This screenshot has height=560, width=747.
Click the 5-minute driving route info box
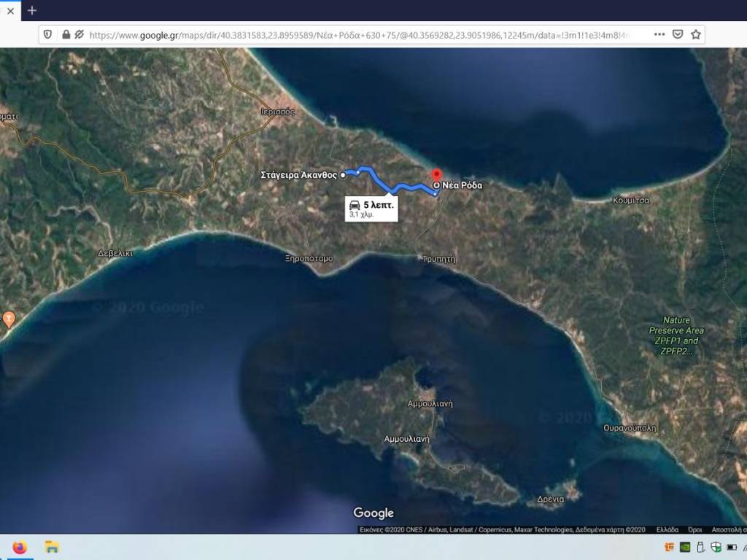(x=371, y=209)
